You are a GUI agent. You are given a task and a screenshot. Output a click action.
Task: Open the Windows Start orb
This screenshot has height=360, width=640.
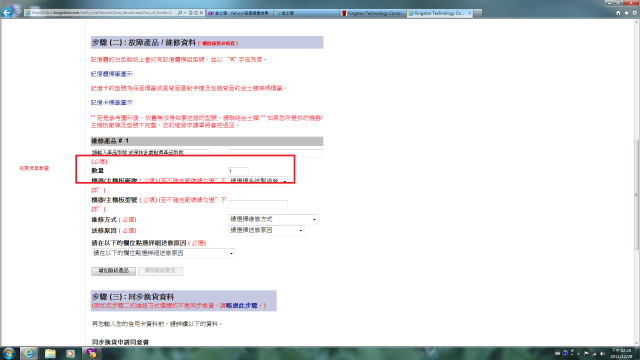click(x=9, y=353)
